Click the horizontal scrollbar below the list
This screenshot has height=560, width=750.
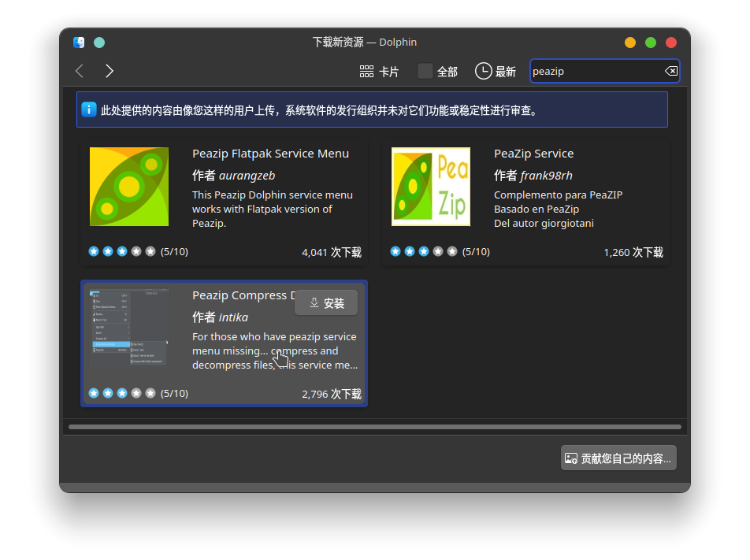coord(375,427)
